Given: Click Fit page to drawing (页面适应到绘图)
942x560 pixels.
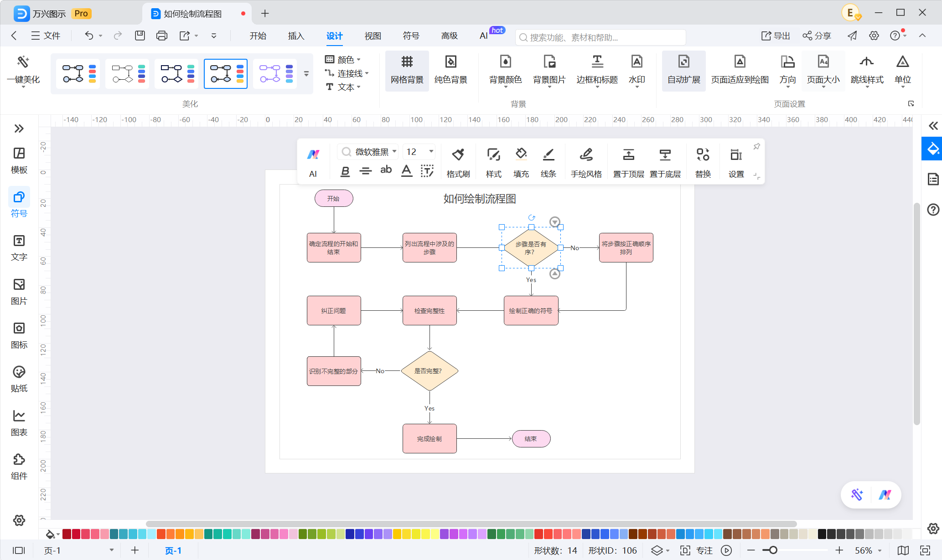Looking at the screenshot, I should 740,71.
